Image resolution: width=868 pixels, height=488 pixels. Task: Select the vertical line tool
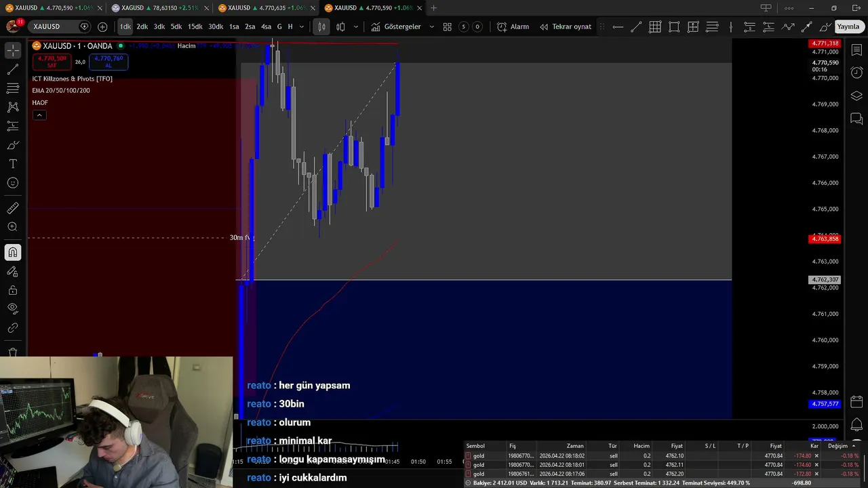[731, 26]
